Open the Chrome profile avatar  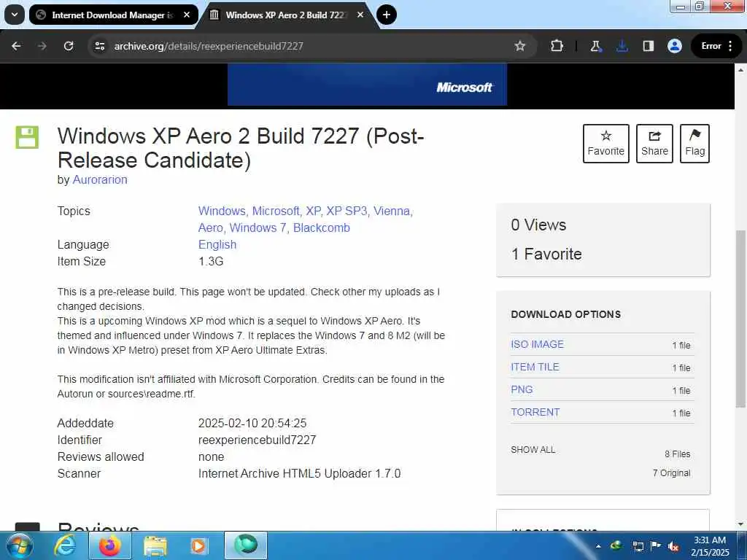point(675,46)
